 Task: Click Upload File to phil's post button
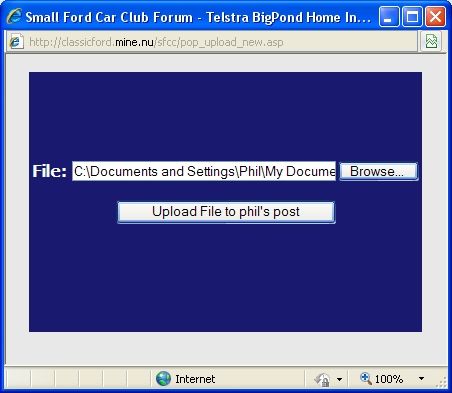(x=226, y=212)
